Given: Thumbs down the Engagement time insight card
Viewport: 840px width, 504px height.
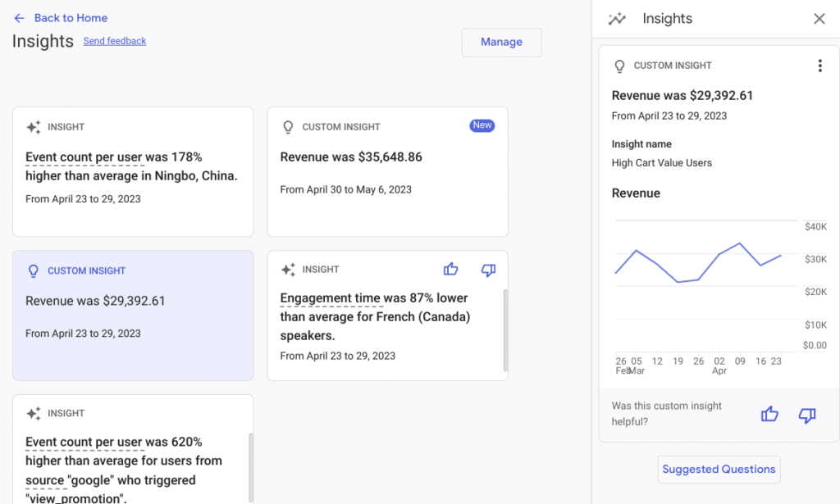Looking at the screenshot, I should [x=488, y=270].
